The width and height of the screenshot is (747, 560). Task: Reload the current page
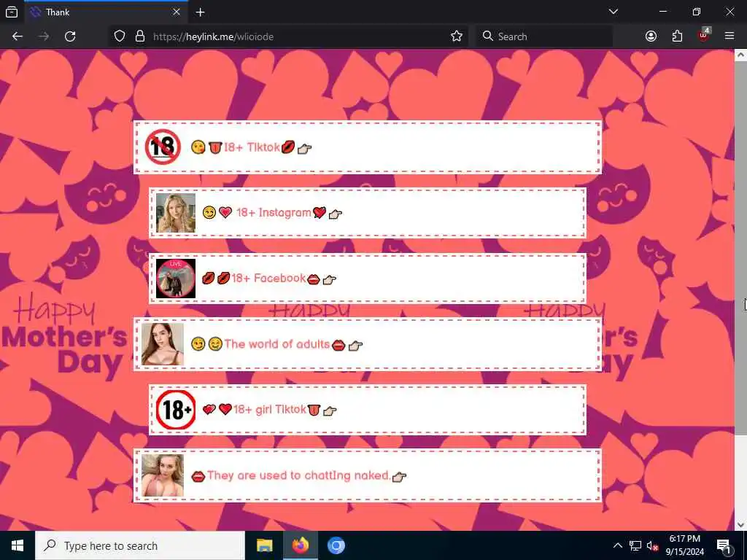pos(70,36)
